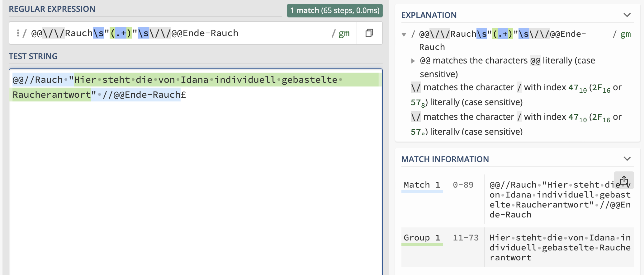Click the highlighted capture group (.+) in regex
The height and width of the screenshot is (275, 644).
[x=121, y=33]
